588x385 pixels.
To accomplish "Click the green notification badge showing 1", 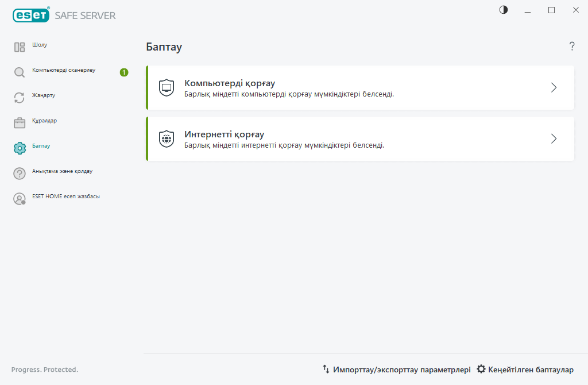I will (124, 72).
